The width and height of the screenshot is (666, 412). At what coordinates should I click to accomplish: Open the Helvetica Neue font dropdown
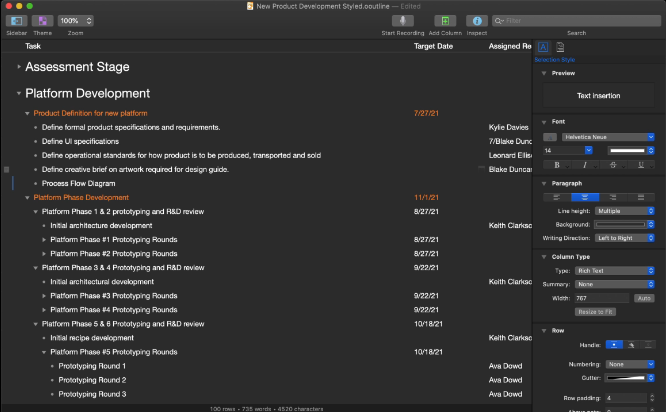pyautogui.click(x=608, y=137)
